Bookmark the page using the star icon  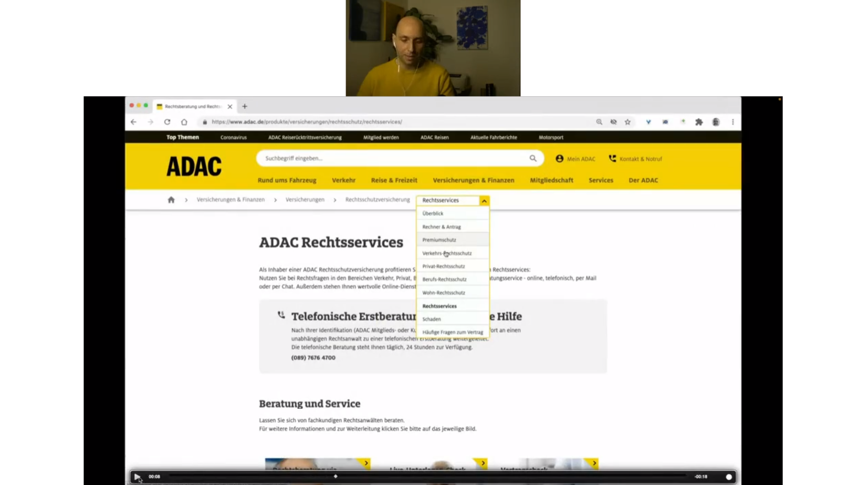coord(628,121)
